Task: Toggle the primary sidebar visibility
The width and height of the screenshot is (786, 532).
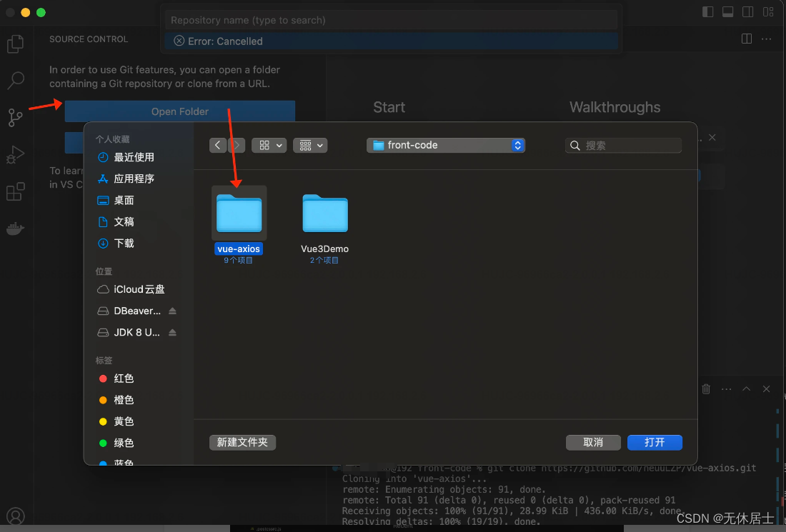Action: [x=707, y=11]
